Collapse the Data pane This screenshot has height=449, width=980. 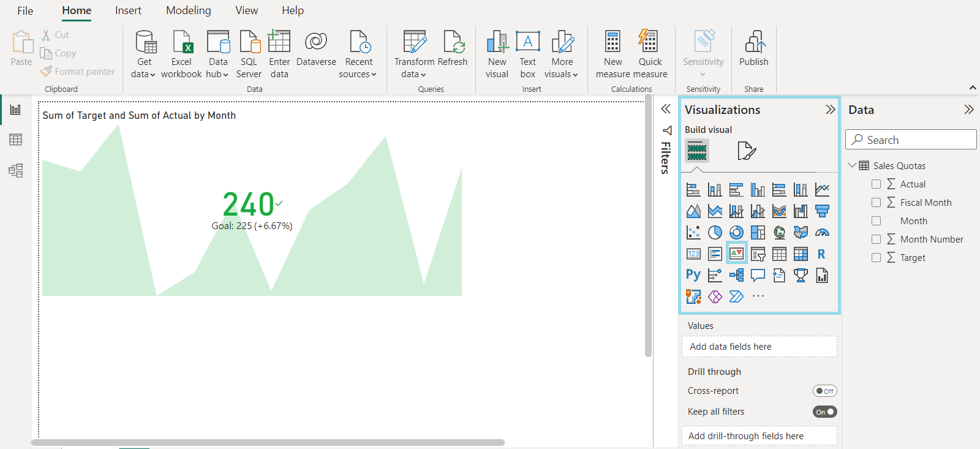coord(968,110)
